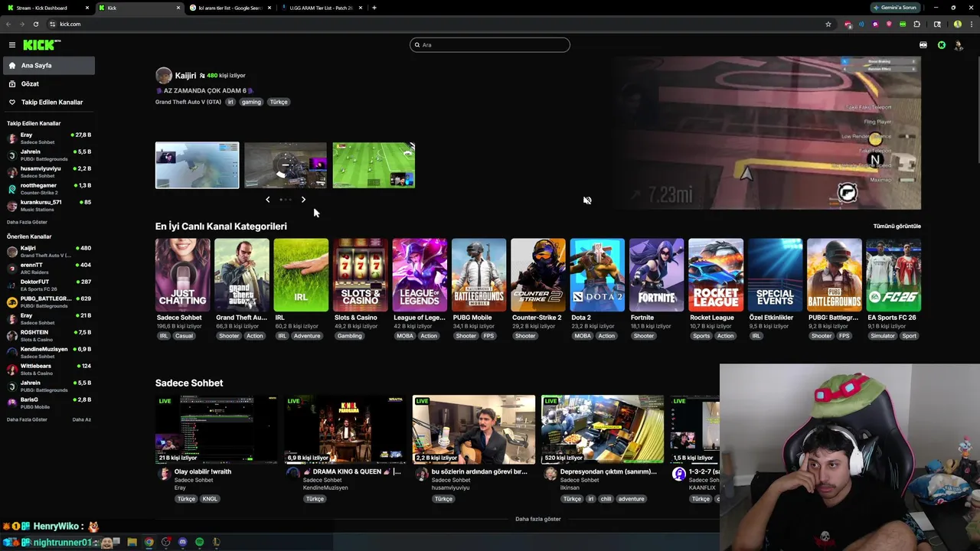The width and height of the screenshot is (980, 551).
Task: Expand recommended channels with Daha Fazla Göster
Action: pos(27,419)
